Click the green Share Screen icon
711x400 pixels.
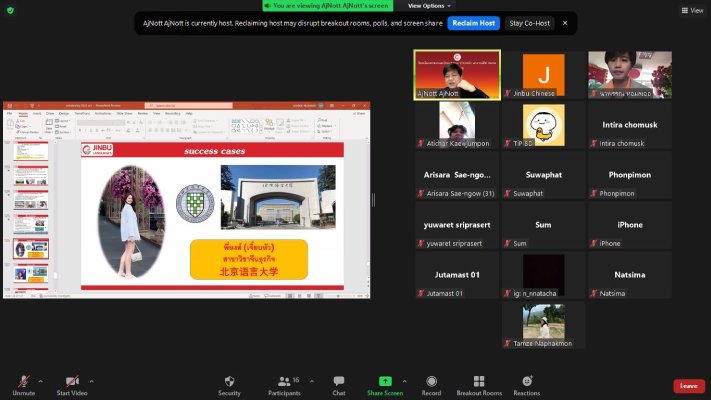385,382
